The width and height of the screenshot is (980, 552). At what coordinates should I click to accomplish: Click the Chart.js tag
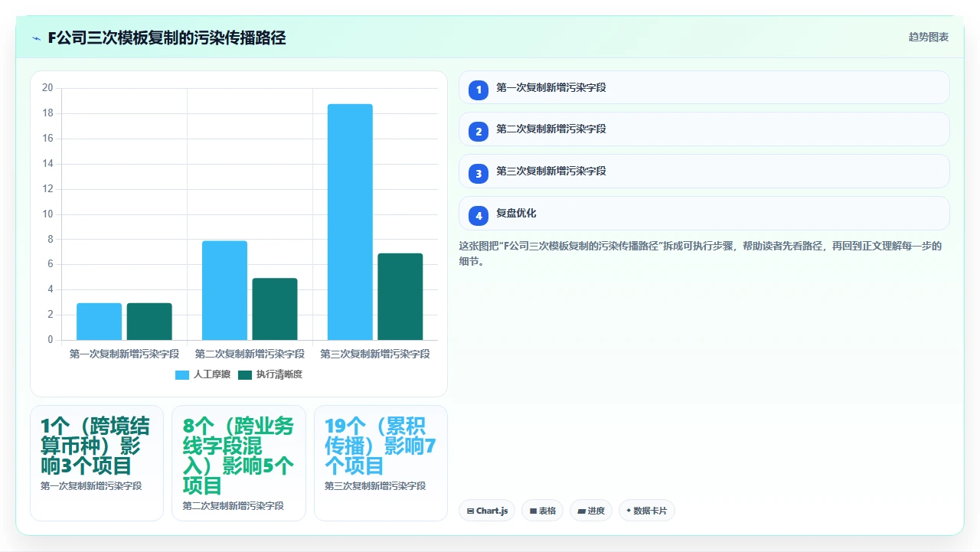(x=487, y=511)
